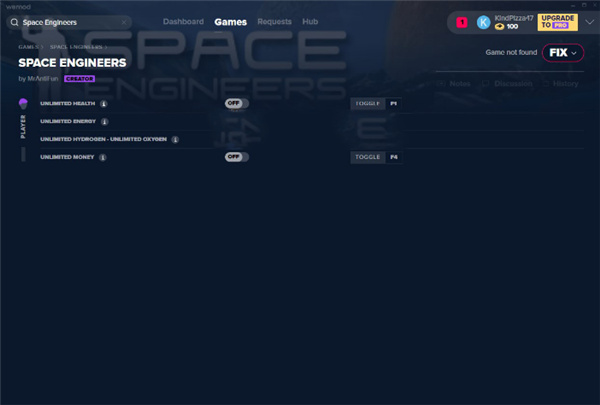Click the search magnifier icon

point(14,22)
